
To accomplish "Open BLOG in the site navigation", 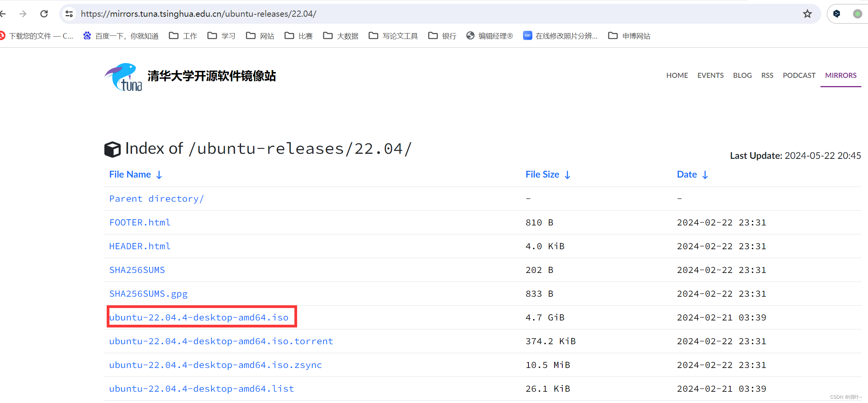I will (x=742, y=76).
